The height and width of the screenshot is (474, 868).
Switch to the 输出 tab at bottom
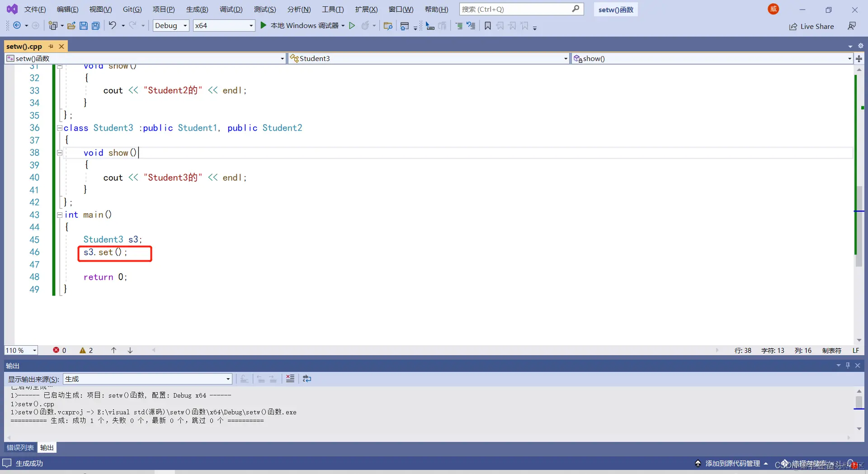[47, 447]
